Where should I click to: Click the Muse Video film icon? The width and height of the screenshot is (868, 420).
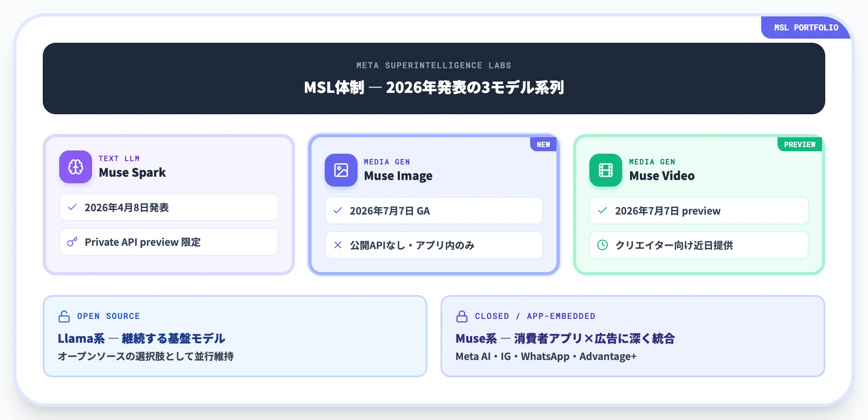(606, 170)
